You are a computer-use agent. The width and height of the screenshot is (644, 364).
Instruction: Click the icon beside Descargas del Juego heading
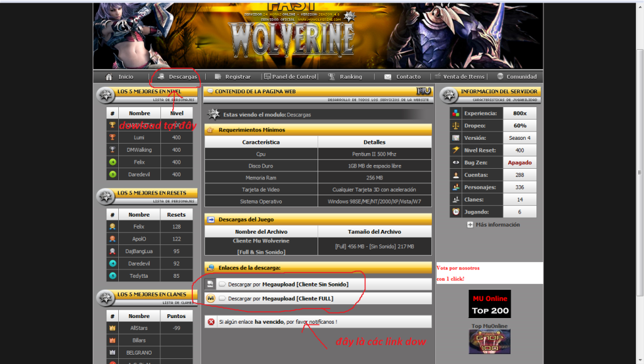(211, 220)
